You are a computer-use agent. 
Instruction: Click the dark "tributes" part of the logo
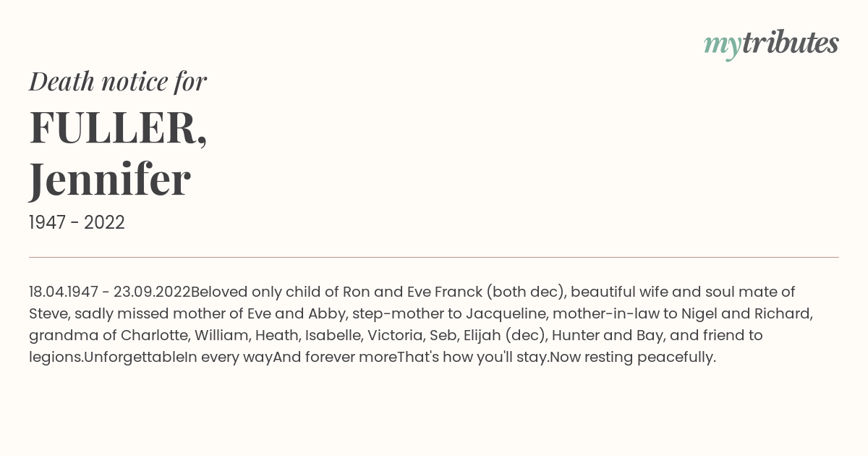[790, 43]
